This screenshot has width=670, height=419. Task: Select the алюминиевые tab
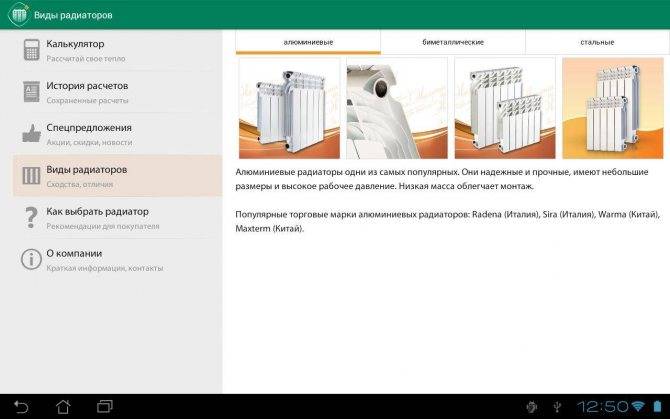(308, 42)
